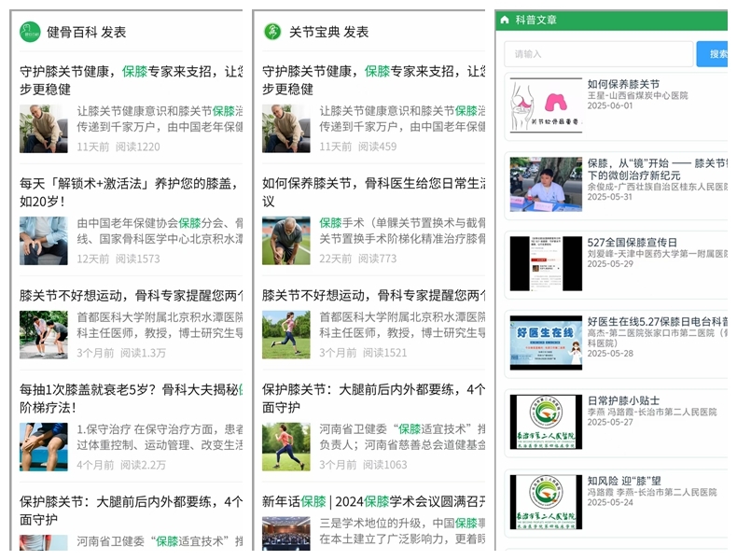Select the article 知风险 迎"膝"望
This screenshot has height=560, width=737.
point(625,480)
